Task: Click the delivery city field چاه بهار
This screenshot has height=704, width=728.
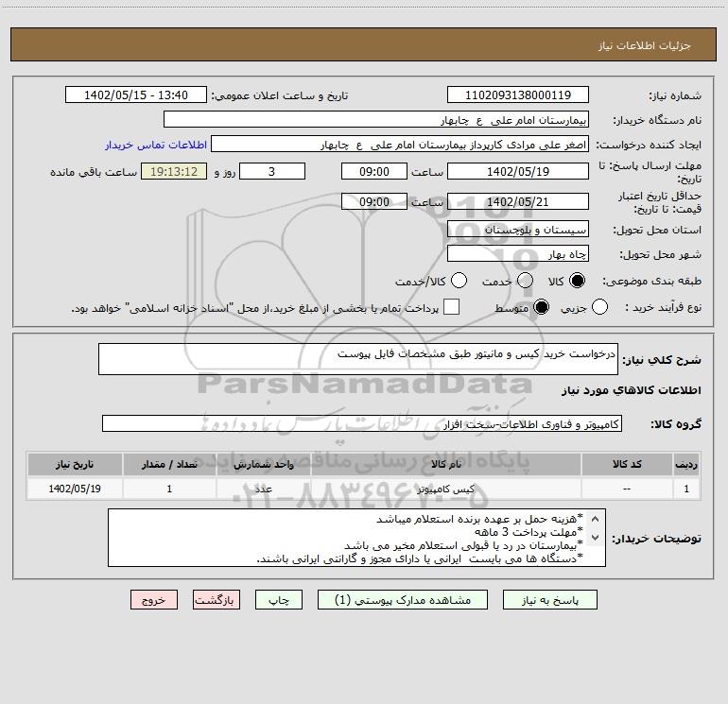Action: [x=518, y=254]
